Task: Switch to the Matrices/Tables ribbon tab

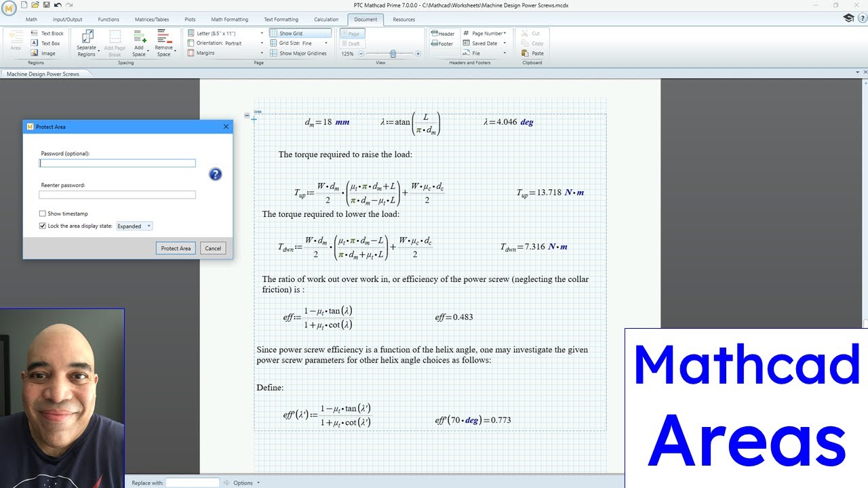Action: click(x=153, y=19)
